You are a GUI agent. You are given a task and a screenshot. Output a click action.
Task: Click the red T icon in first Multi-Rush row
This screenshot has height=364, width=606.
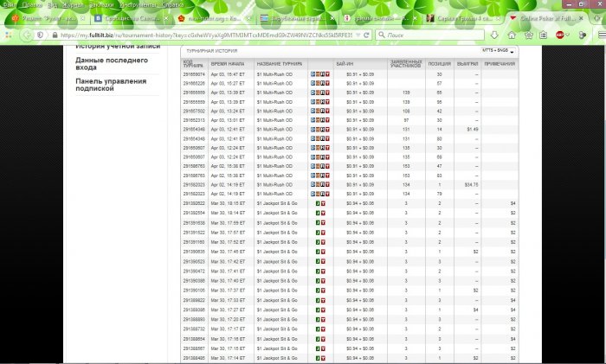(x=327, y=74)
